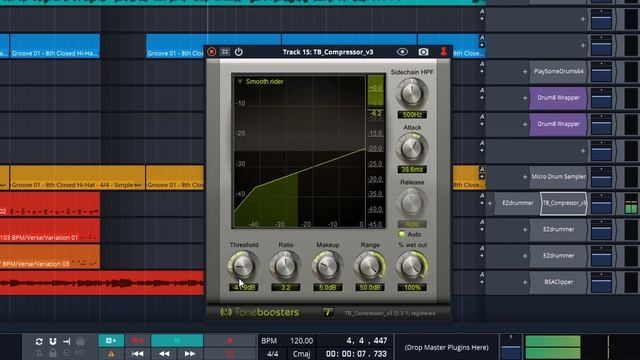The width and height of the screenshot is (640, 360).
Task: Click the green master level meter
Action: coord(553,347)
